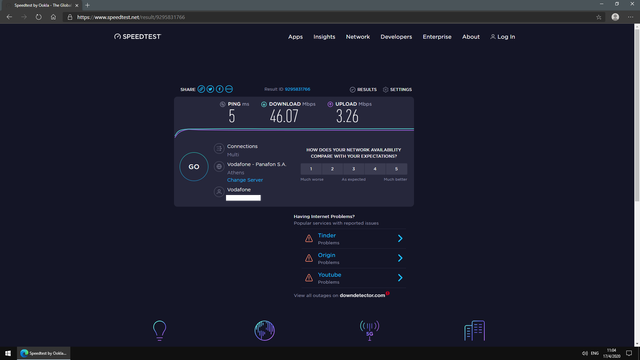Click the Origin service link
The width and height of the screenshot is (640, 360).
[x=327, y=255]
